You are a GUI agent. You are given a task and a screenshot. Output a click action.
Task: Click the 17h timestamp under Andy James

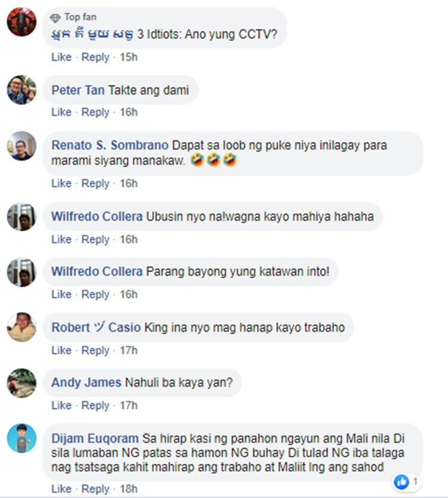tap(128, 405)
